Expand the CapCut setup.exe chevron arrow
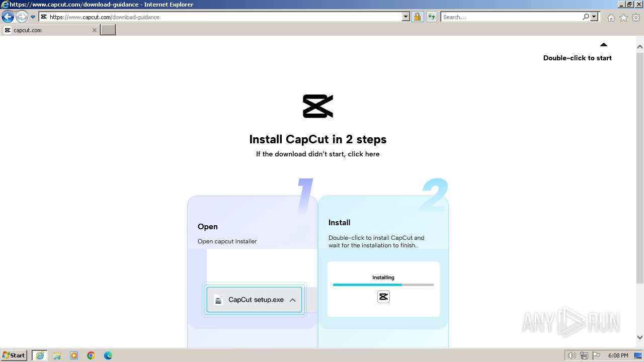The image size is (644, 362). coord(292,300)
